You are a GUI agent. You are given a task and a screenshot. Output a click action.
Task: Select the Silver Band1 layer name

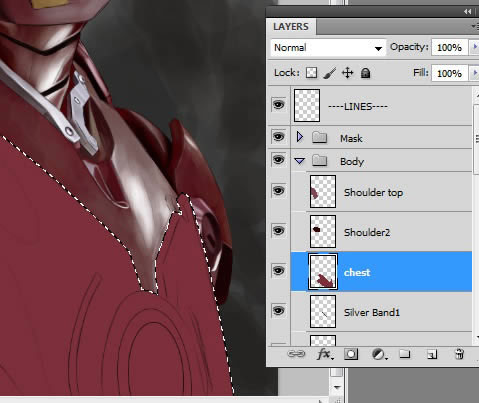(x=372, y=313)
